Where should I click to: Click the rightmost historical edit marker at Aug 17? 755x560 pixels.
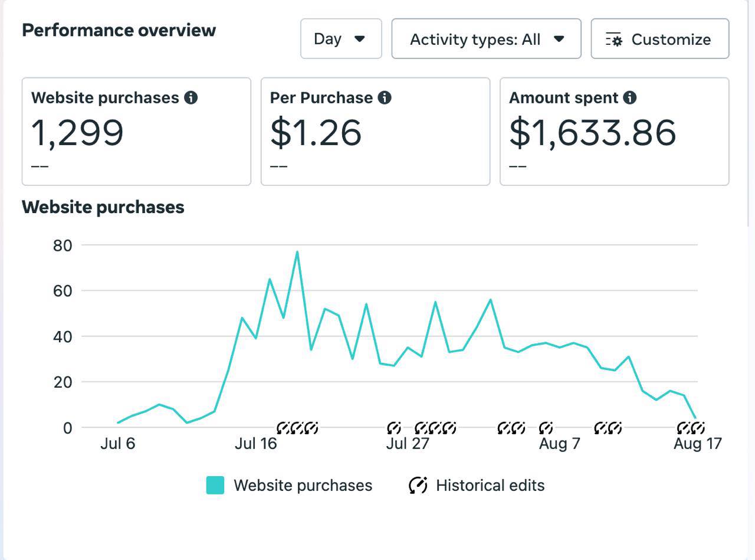pos(699,428)
